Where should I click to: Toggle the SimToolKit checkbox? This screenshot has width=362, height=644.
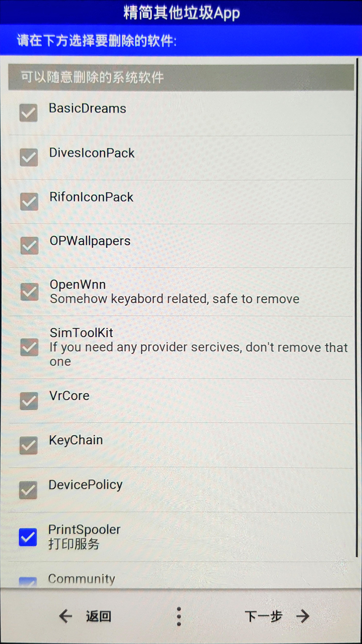(x=29, y=347)
